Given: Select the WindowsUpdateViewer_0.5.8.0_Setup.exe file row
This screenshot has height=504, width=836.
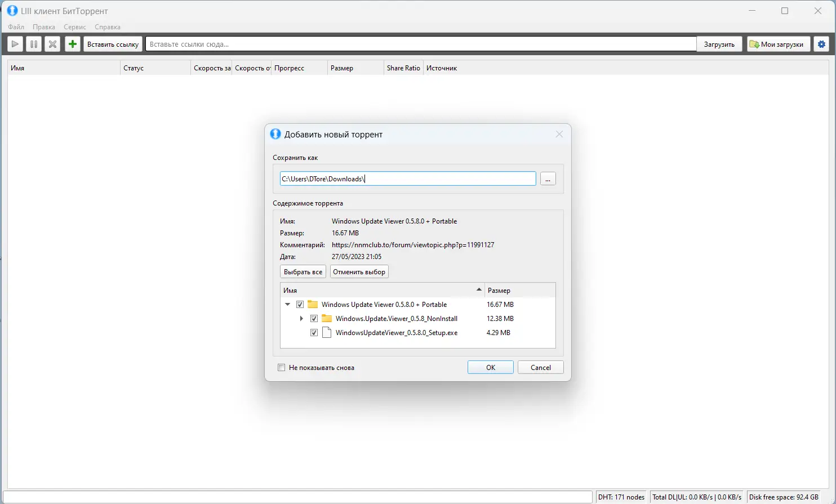Looking at the screenshot, I should pos(418,332).
